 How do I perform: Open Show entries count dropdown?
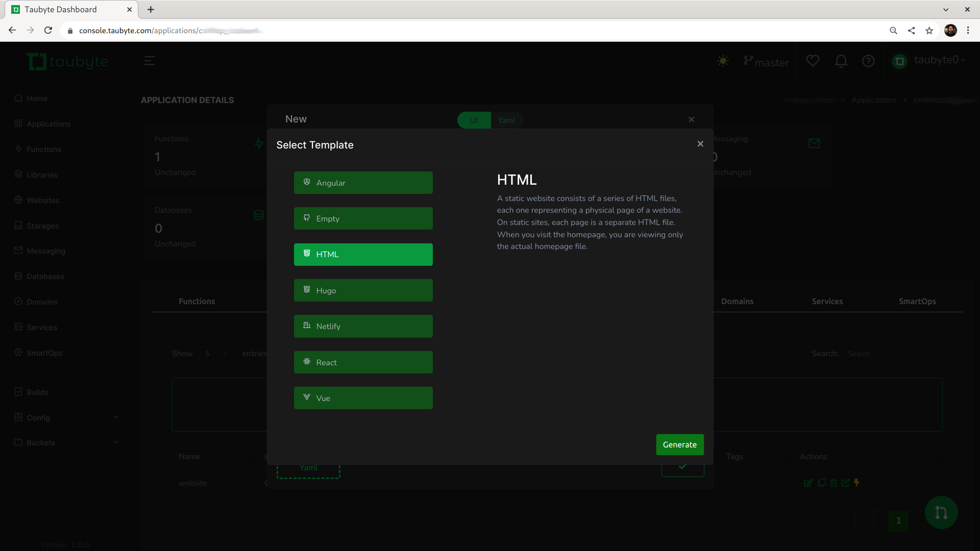216,354
